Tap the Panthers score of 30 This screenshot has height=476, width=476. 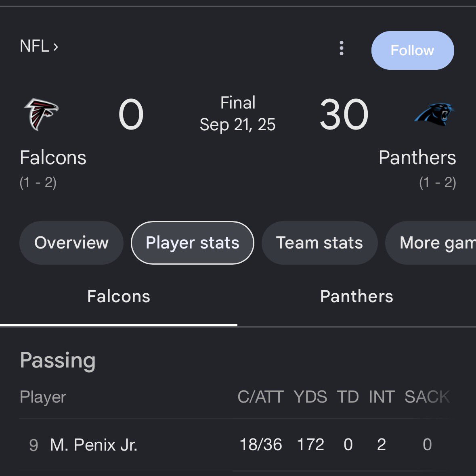(x=344, y=115)
